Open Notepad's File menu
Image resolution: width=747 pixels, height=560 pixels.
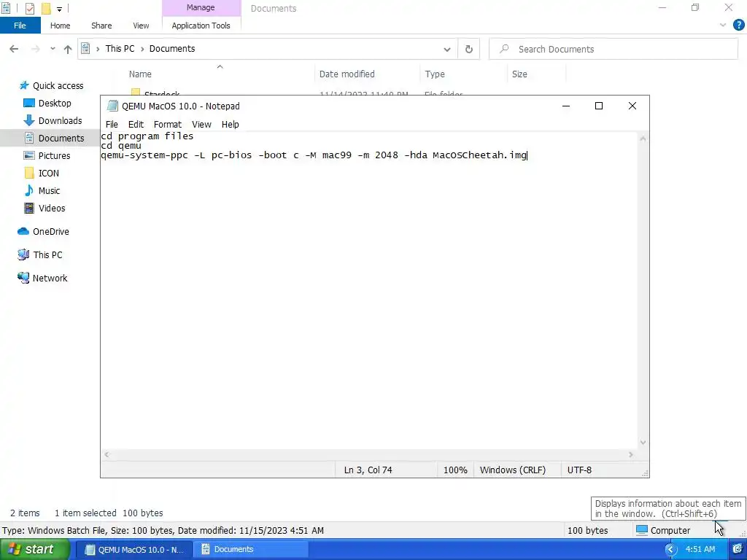[112, 124]
